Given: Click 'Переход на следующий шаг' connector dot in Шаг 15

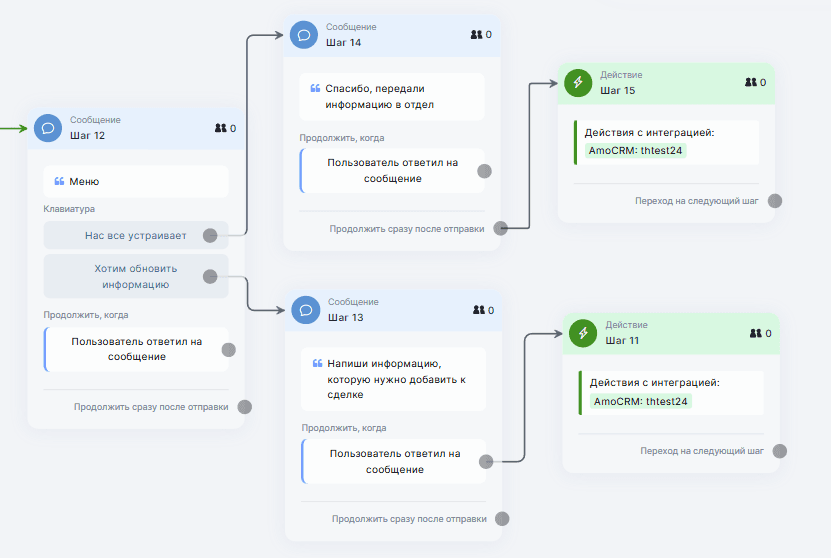Looking at the screenshot, I should coord(774,201).
